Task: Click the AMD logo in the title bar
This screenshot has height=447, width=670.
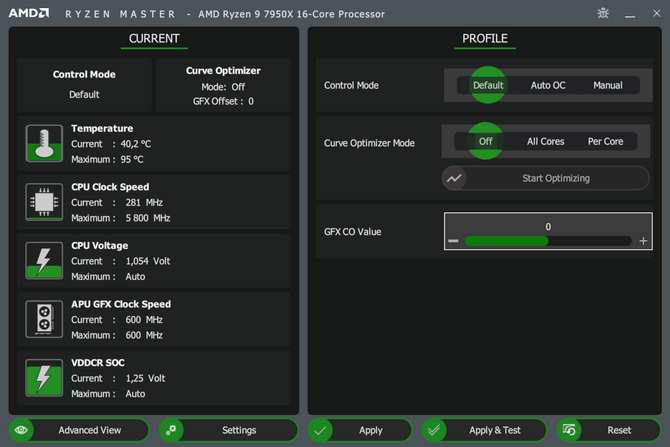Action: 29,13
